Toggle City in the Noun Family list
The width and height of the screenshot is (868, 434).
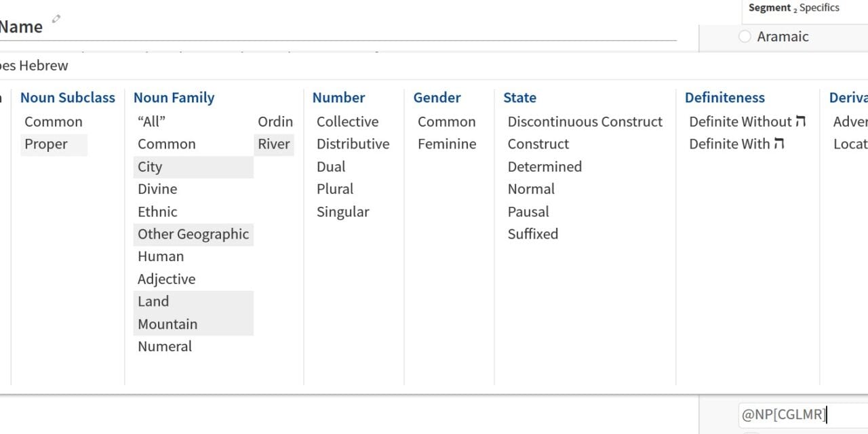[150, 167]
